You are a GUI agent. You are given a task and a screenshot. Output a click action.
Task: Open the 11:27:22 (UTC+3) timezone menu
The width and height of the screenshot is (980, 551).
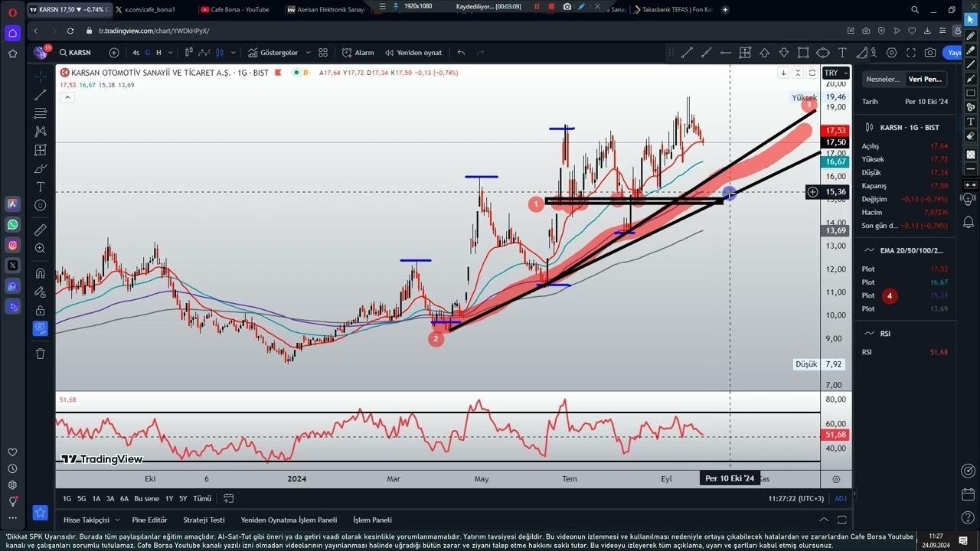[x=796, y=498]
